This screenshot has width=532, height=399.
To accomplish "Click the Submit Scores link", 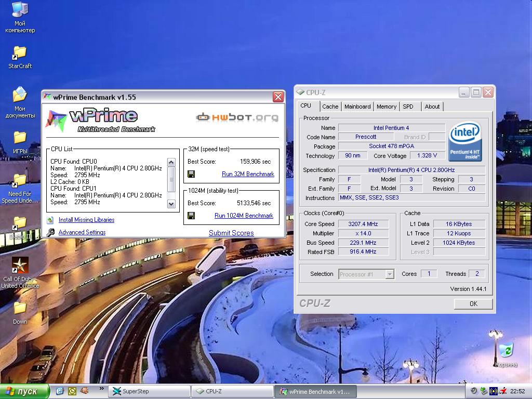I will [231, 233].
